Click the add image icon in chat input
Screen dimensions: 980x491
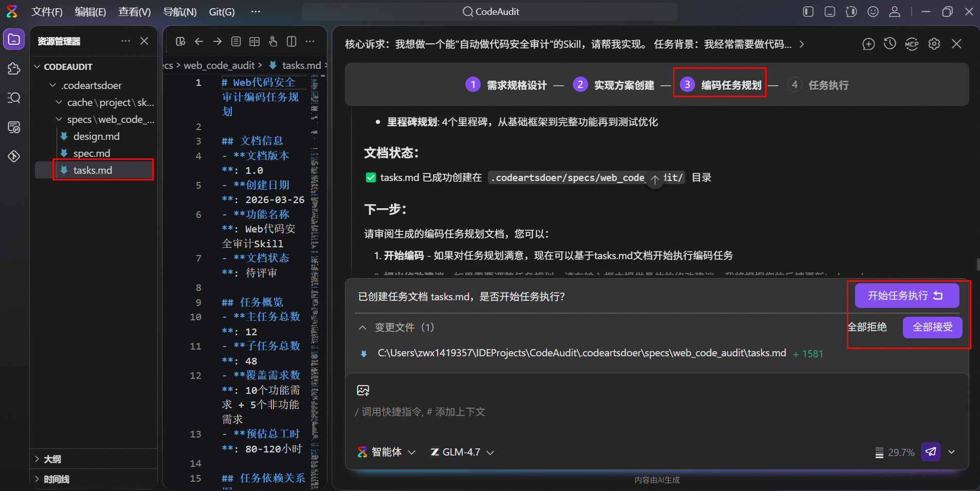[x=363, y=391]
